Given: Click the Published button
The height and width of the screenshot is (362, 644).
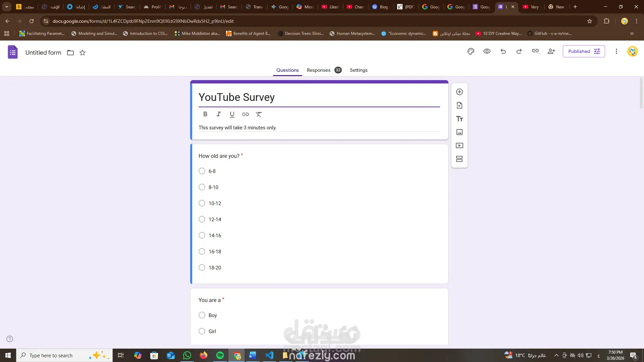Looking at the screenshot, I should 584,51.
